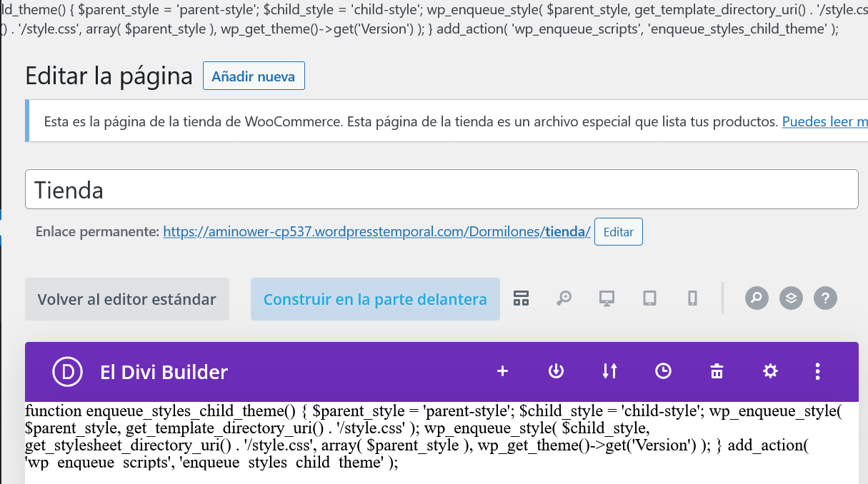Click the El Divi Builder title text
Screen dimensions: 868x484
coord(164,372)
